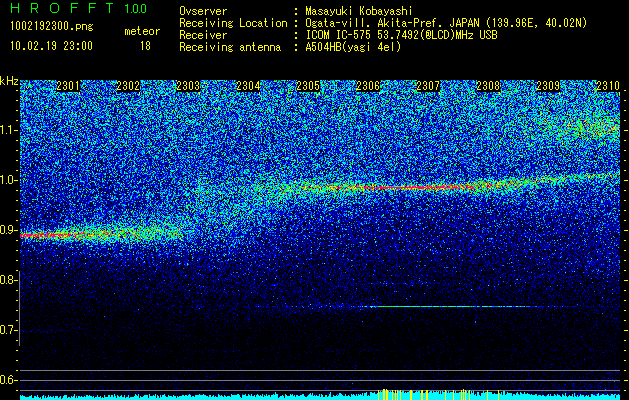This screenshot has width=629, height=400.
Task: Click the cyan signal level strip at bottom
Action: [x=320, y=397]
